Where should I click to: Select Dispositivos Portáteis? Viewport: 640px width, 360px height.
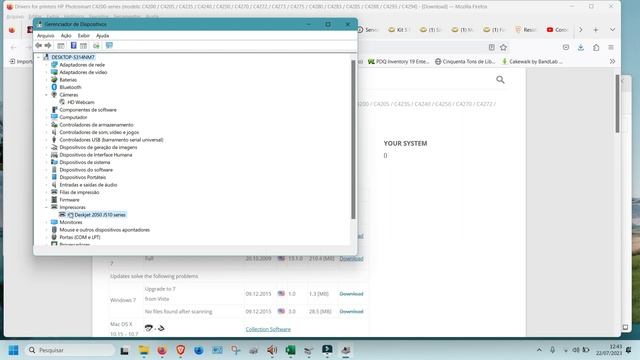(82, 177)
